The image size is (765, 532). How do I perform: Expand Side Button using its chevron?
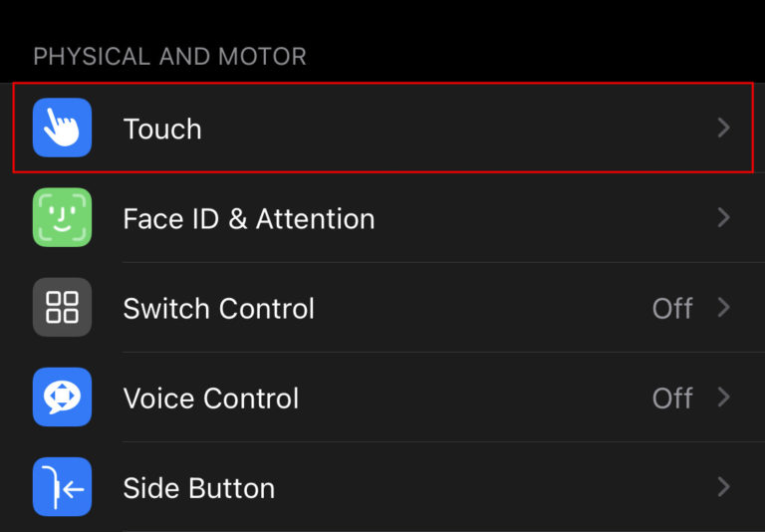pos(724,487)
